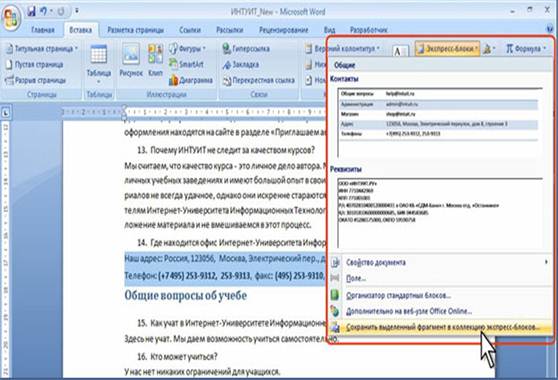The width and height of the screenshot is (558, 380).
Task: Click Сохранить выделенный фрагмент в коллекцию экспресс-блоков
Action: pos(440,327)
